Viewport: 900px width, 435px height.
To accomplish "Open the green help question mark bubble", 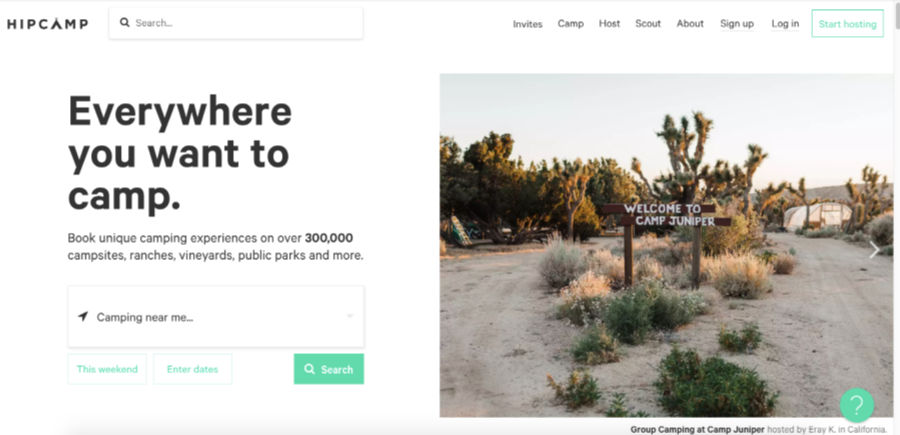I will click(x=856, y=405).
